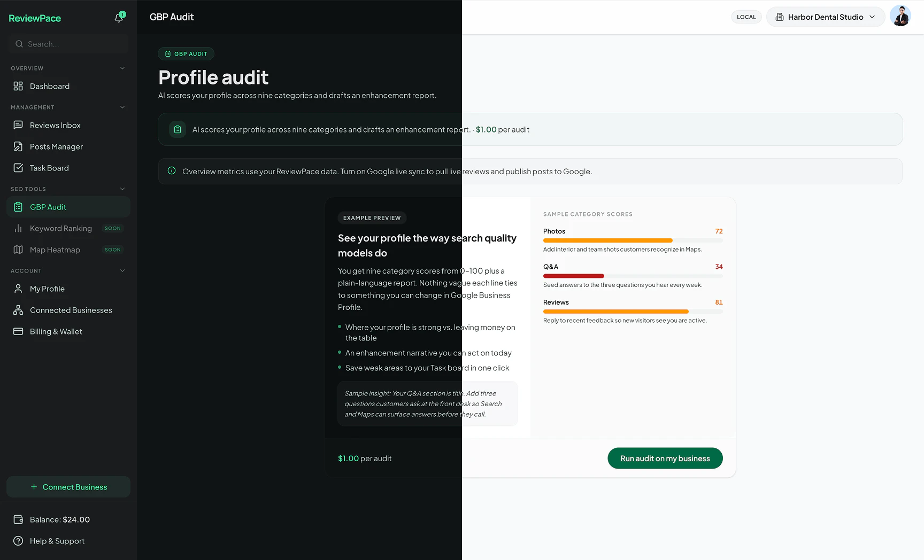Click the Reviews Inbox message icon

click(x=18, y=125)
